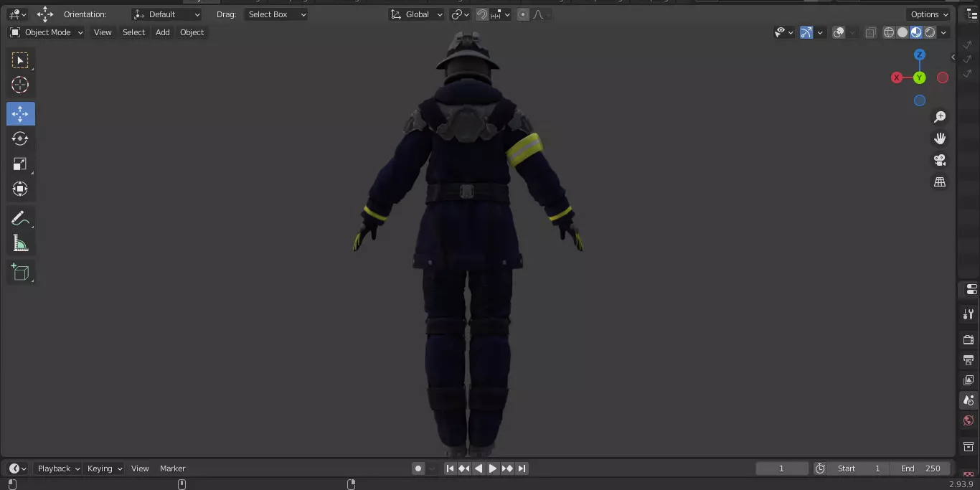Switch to Wireframe viewport shading
Screen dimensions: 980x490
click(x=889, y=32)
